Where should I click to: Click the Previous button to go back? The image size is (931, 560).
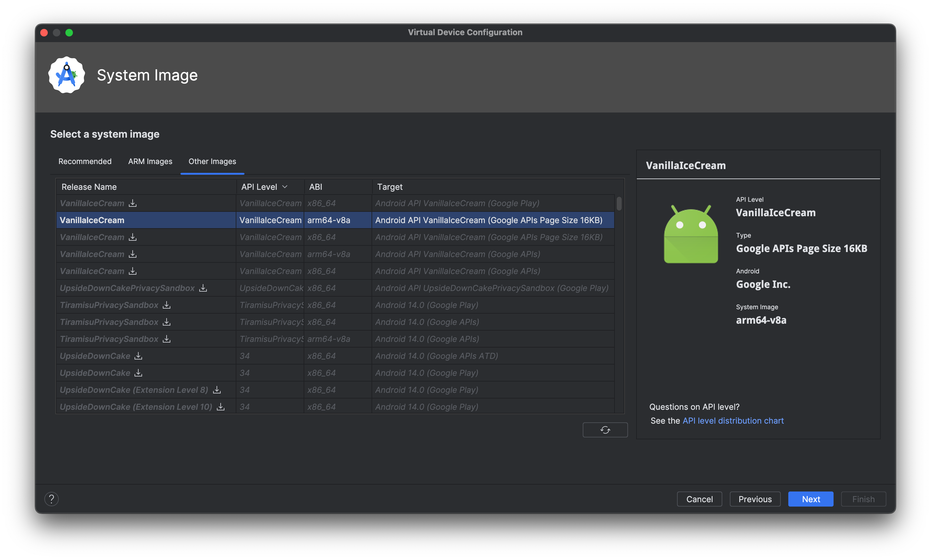(x=755, y=498)
